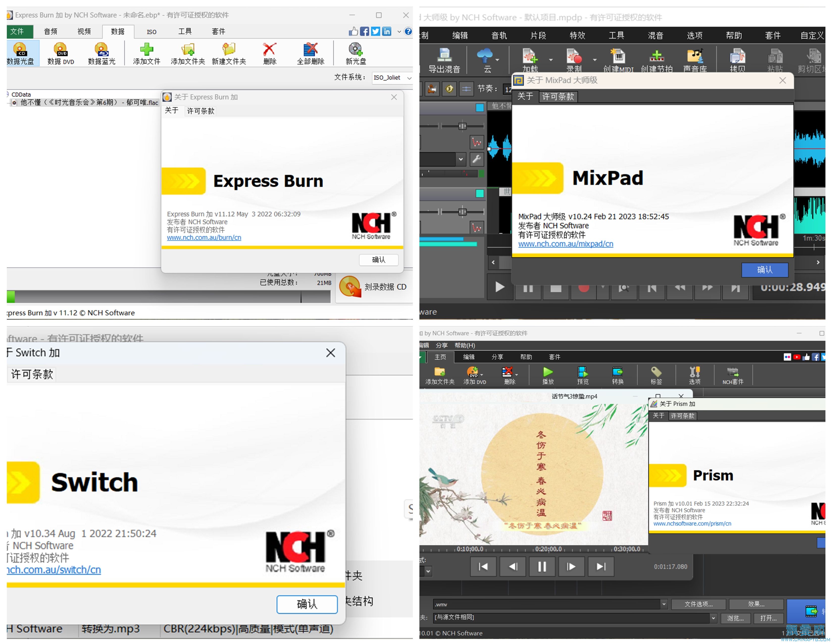
Task: Open the 混音 menu in MixPad
Action: tap(655, 35)
